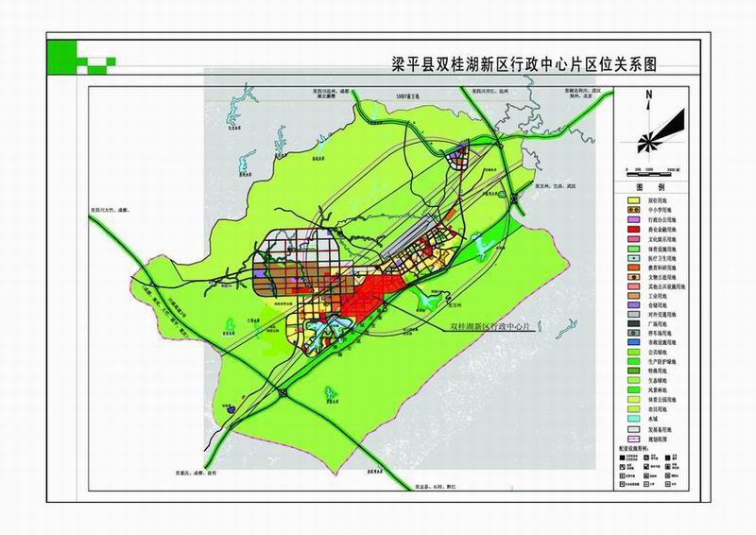Select the 文物古迹用地 legend symbol
Image resolution: width=756 pixels, height=535 pixels.
tap(633, 277)
